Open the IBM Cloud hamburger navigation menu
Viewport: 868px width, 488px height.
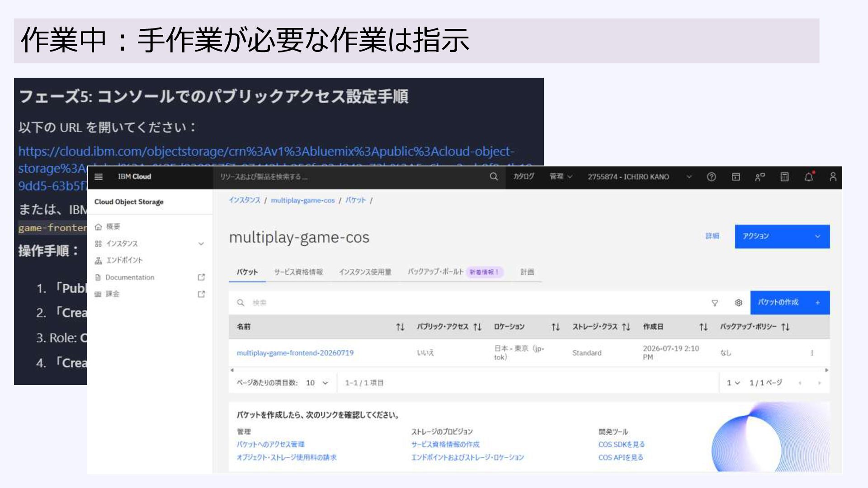click(99, 177)
